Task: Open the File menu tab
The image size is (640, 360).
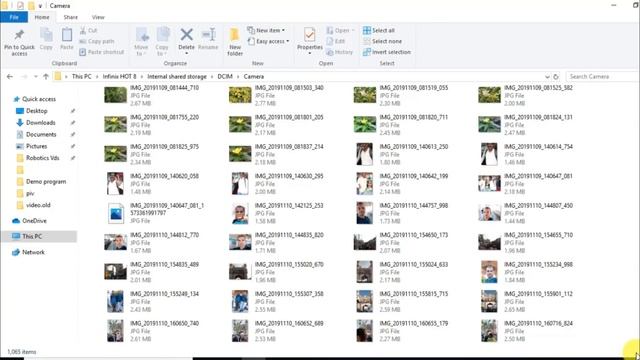Action: coord(14,17)
